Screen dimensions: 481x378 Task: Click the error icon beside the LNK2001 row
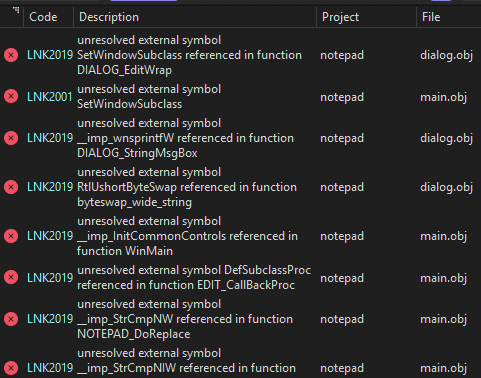[11, 96]
